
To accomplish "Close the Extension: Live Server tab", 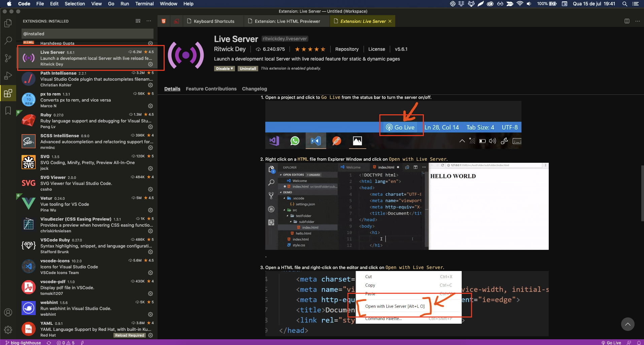I will (x=390, y=21).
